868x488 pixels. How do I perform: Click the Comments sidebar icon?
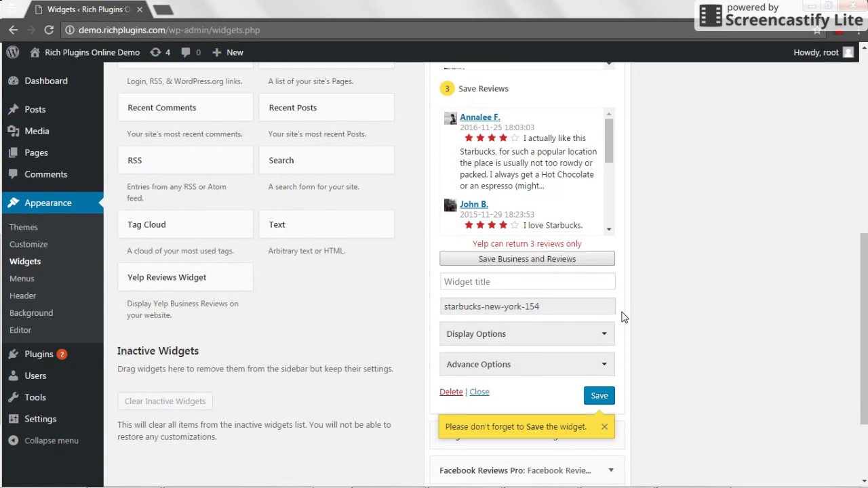(x=14, y=174)
